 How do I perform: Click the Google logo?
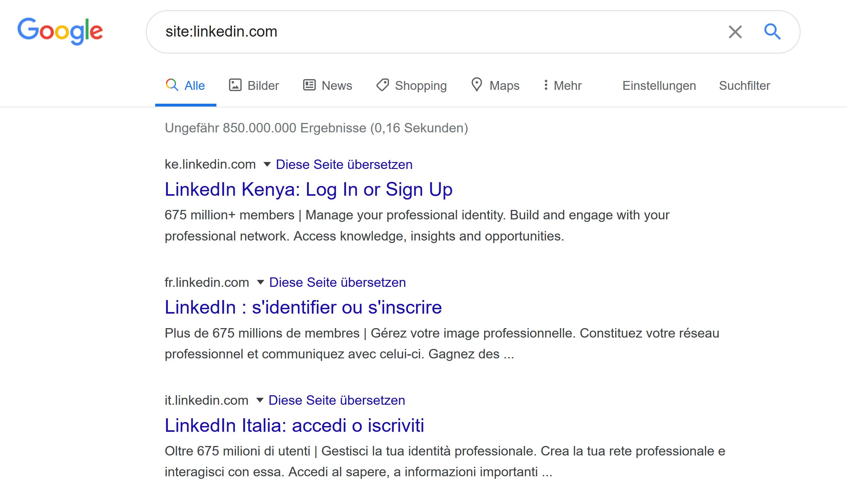click(x=61, y=31)
